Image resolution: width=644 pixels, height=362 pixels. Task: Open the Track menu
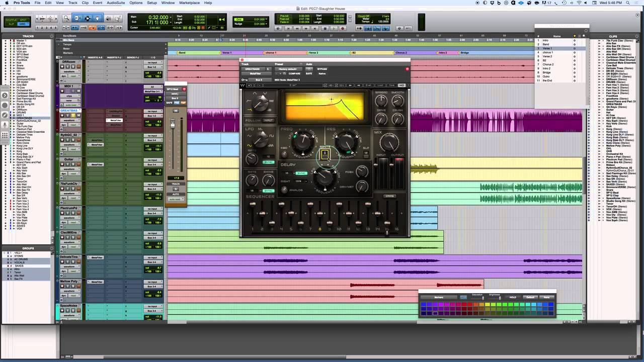73,3
